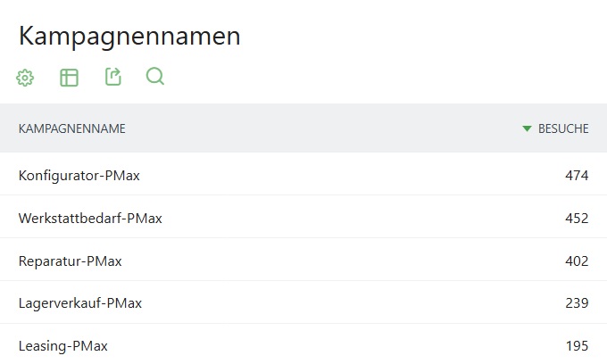The height and width of the screenshot is (364, 607).
Task: Click the Lagerverkauf-PMax campaign name
Action: (80, 303)
